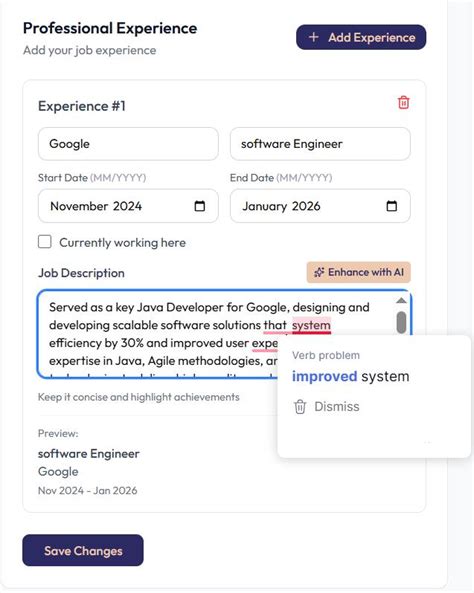Click the Job Description scrollbar thumb
This screenshot has height=593, width=474.
click(401, 323)
